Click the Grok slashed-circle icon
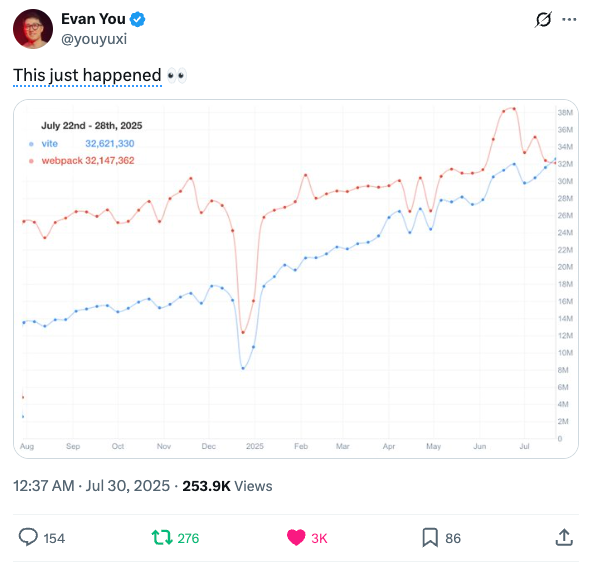 click(x=543, y=20)
